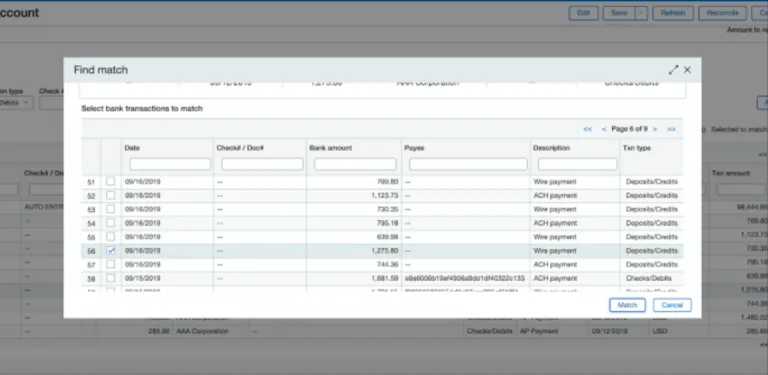Click Save in the background toolbar

coord(619,13)
